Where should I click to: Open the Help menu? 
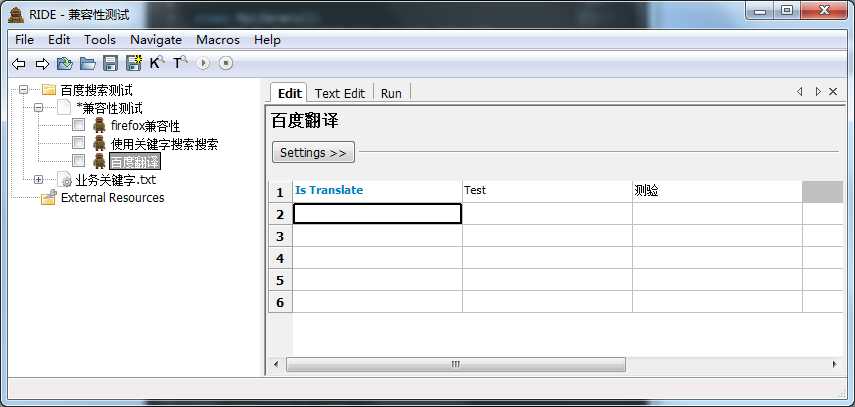(267, 40)
